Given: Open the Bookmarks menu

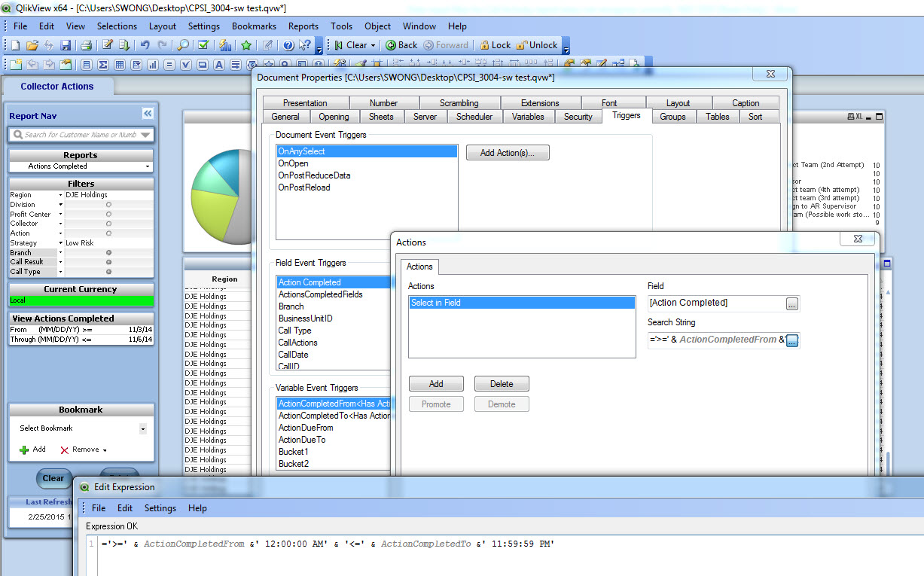Looking at the screenshot, I should (254, 26).
